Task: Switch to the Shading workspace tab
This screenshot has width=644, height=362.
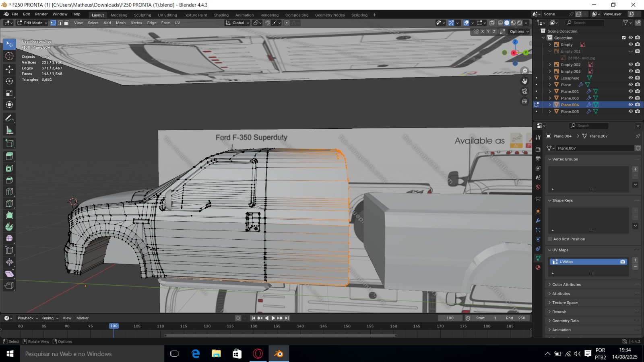Action: (x=221, y=15)
